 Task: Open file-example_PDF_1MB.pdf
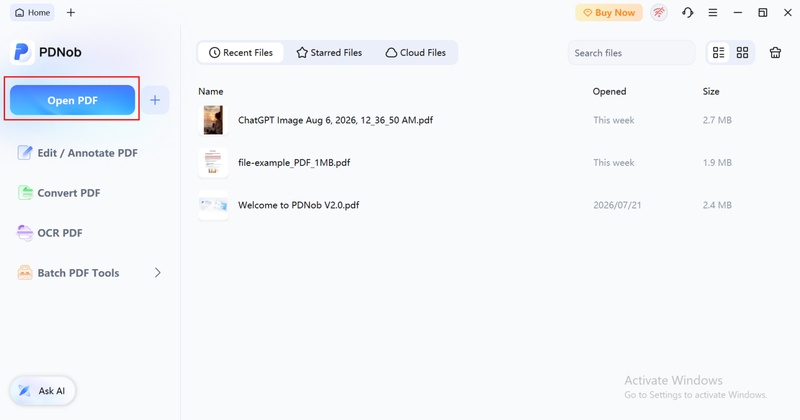point(294,163)
